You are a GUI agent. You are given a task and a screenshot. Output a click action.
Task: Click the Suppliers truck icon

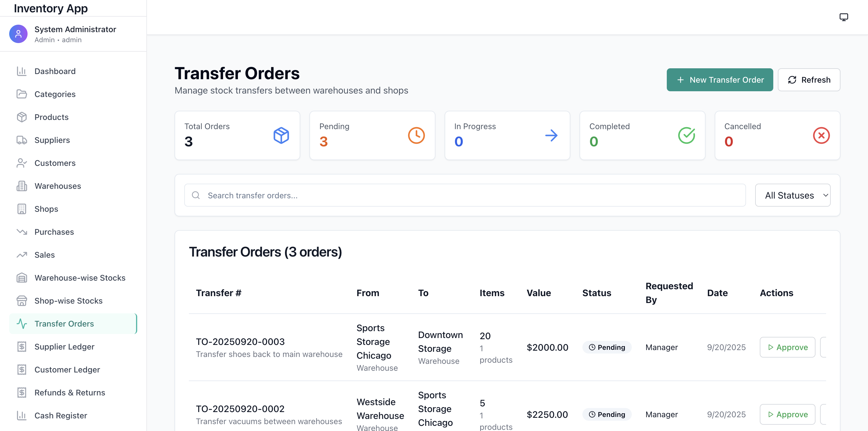pos(22,140)
